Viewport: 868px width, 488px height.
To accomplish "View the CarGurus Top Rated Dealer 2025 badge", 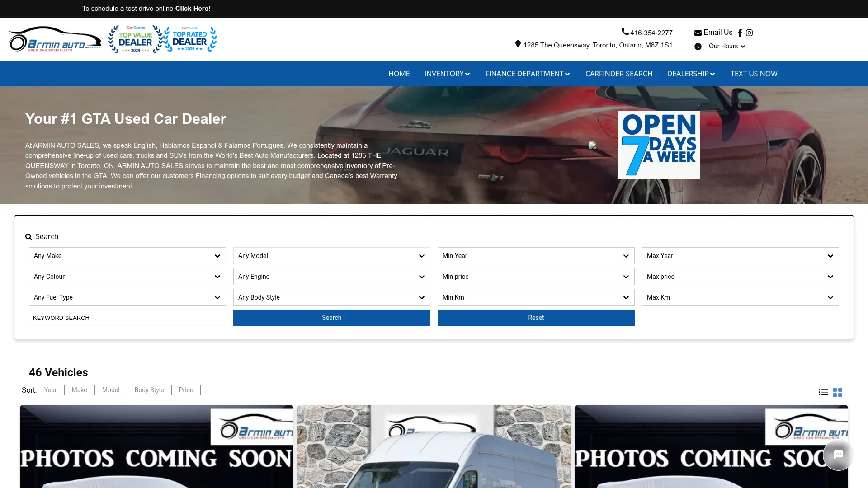I will coord(190,39).
